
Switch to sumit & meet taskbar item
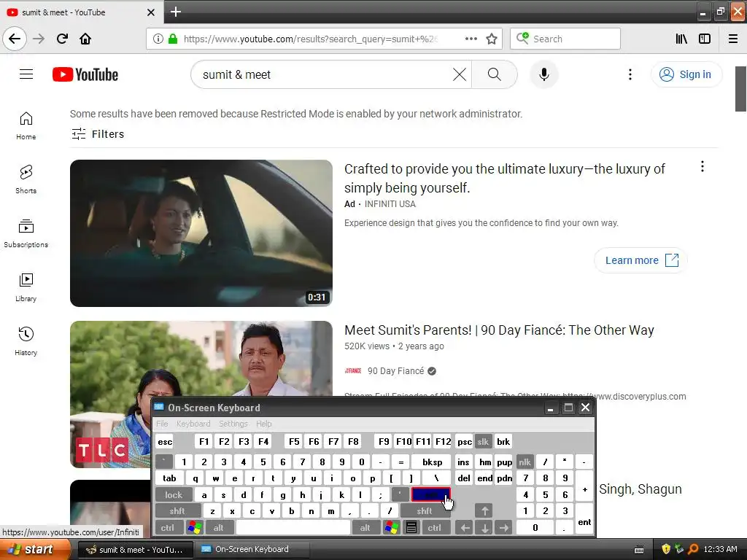coord(135,550)
